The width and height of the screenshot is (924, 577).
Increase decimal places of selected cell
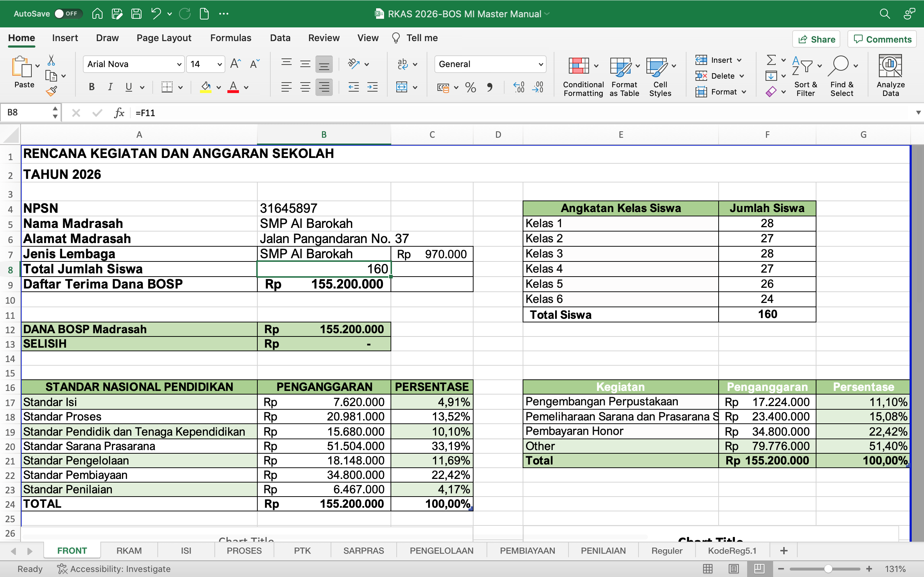click(x=518, y=87)
